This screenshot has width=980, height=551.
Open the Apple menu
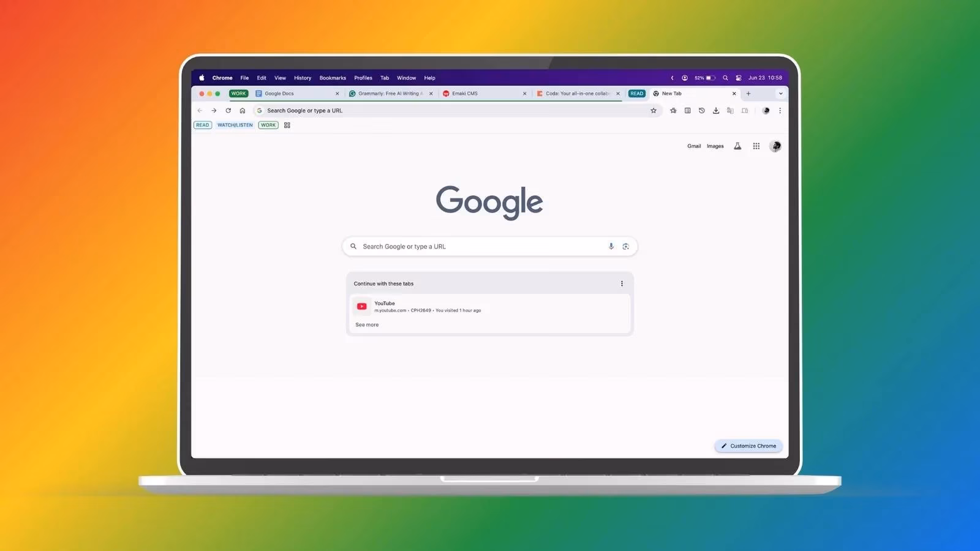(x=202, y=78)
